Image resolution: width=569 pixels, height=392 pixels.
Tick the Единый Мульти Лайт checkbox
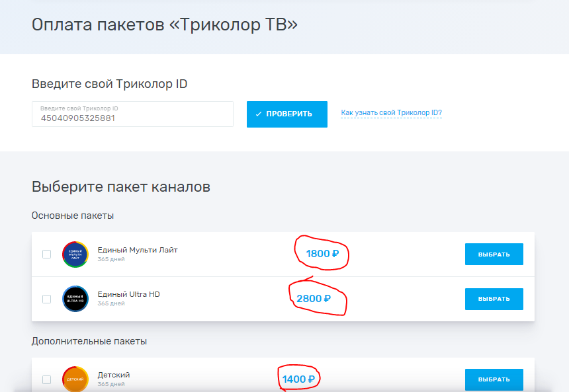pyautogui.click(x=46, y=255)
